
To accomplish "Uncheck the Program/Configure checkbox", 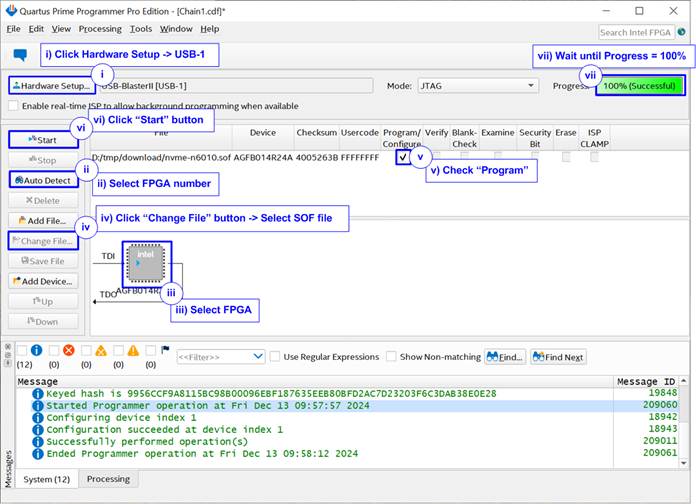I will click(x=403, y=157).
